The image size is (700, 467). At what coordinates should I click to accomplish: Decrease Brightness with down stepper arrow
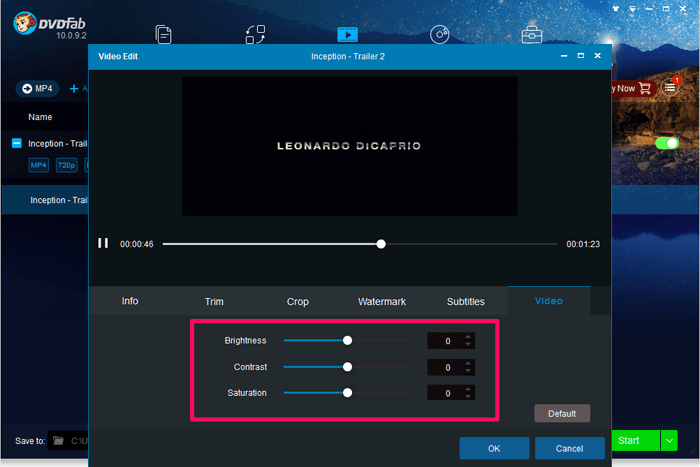tap(468, 345)
